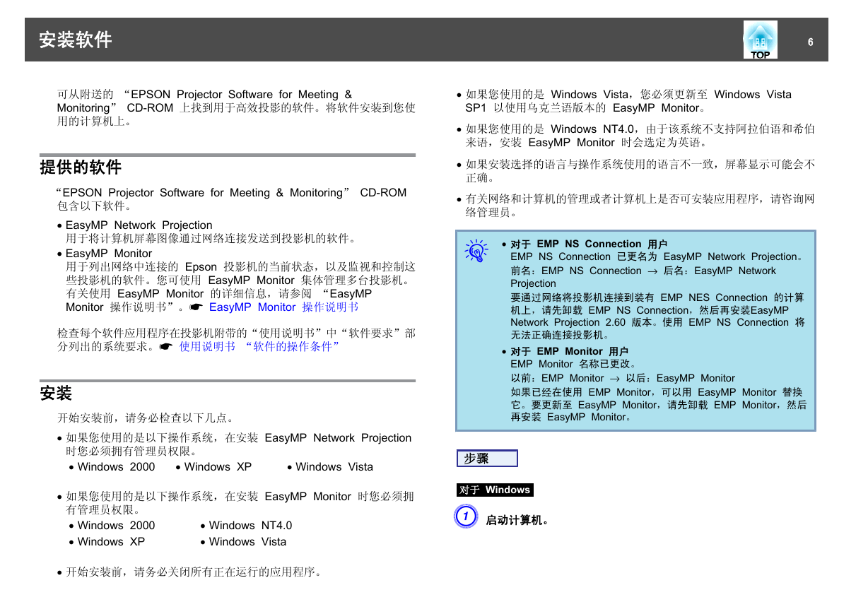This screenshot has height=614, width=868.
Task: Click the 对于 Windows black label
Action: pyautogui.click(x=495, y=490)
